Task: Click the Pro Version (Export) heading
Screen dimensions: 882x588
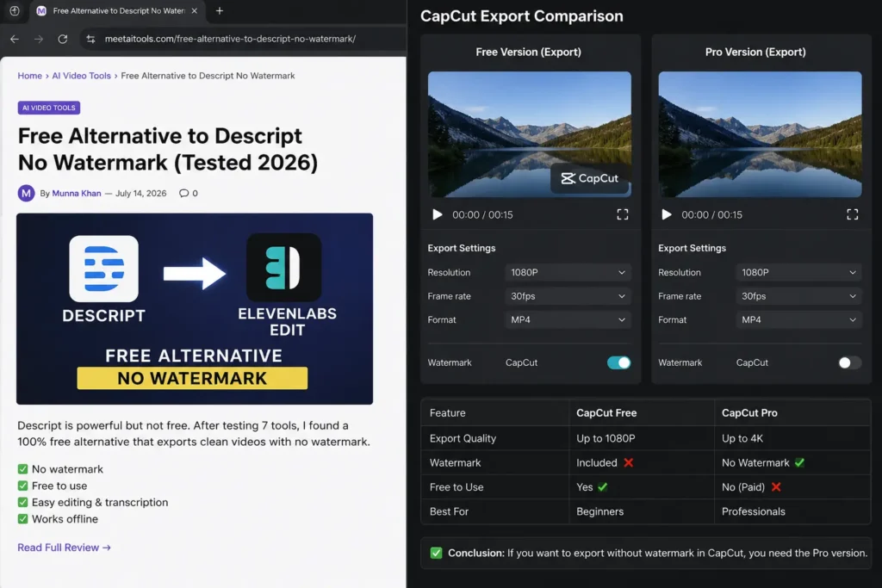Action: [x=755, y=52]
